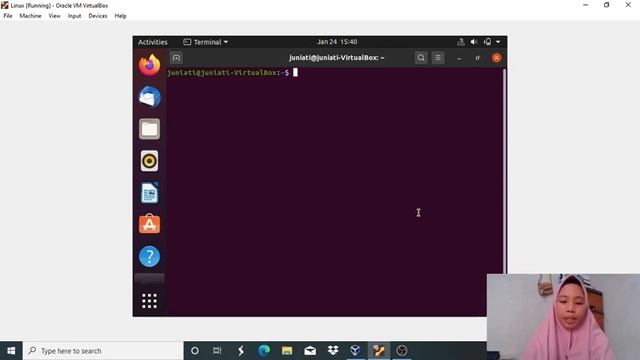This screenshot has height=360, width=640.
Task: Open the VirtualBox cube icon on the taskbar
Action: pyautogui.click(x=356, y=351)
